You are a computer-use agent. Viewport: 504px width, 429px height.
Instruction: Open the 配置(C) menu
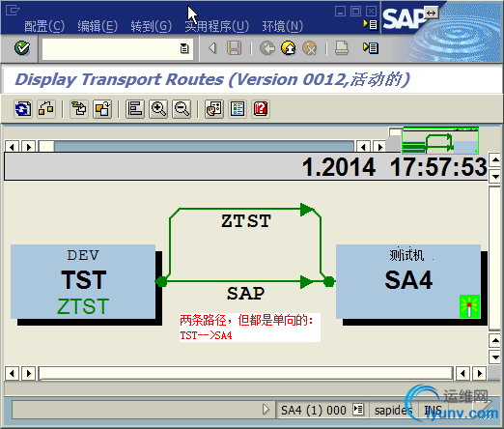[44, 26]
